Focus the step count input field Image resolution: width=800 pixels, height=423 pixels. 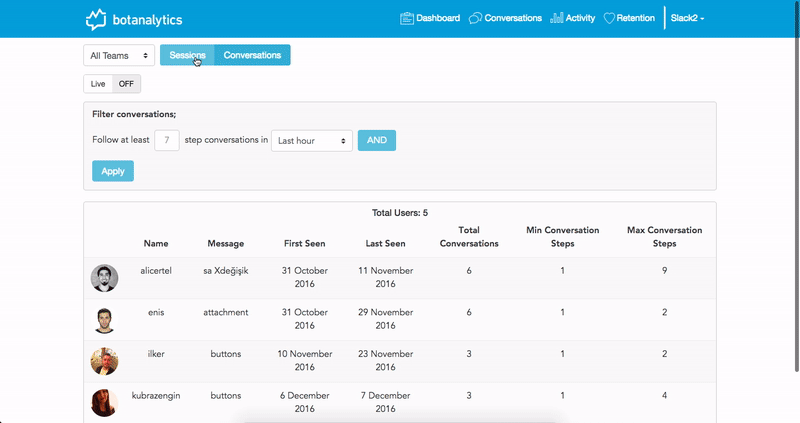click(167, 140)
